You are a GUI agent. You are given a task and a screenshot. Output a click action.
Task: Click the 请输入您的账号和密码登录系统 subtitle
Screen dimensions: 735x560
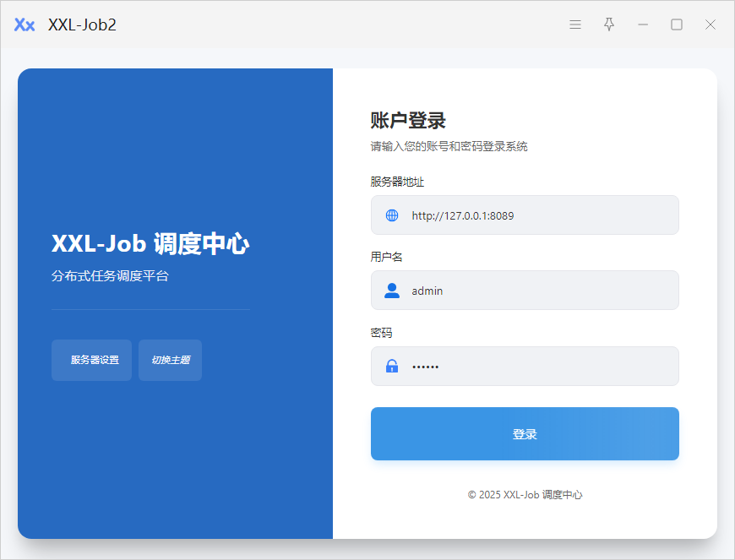449,146
